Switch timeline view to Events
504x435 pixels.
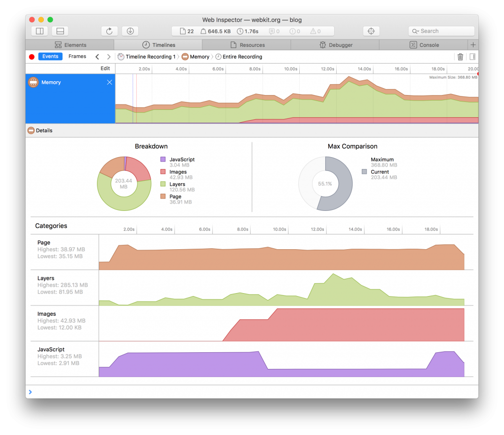[x=50, y=57]
